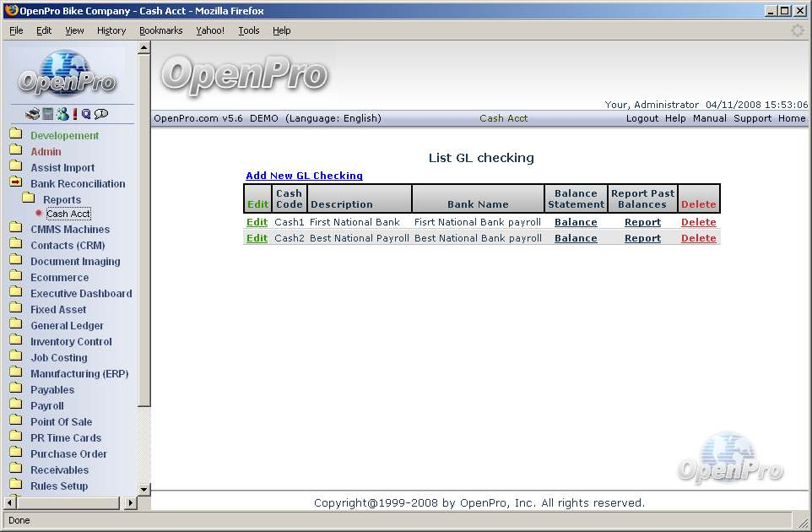
Task: Click Add New GL Checking link
Action: point(304,176)
